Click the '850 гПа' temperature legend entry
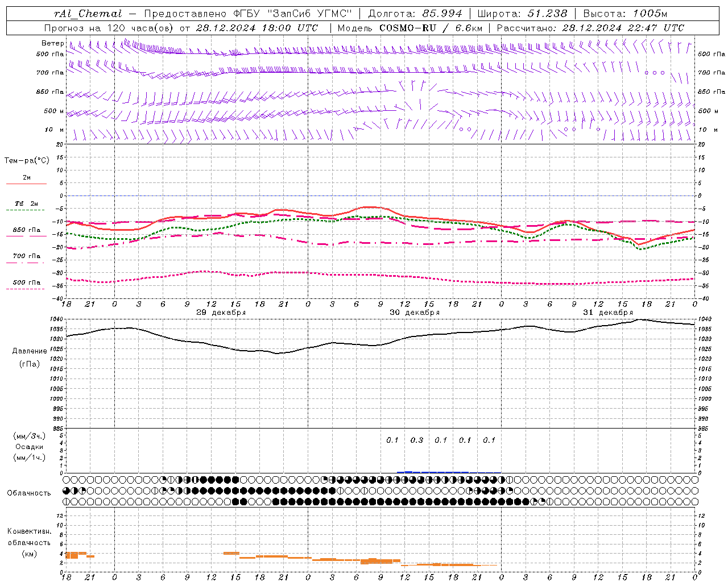 (27, 230)
